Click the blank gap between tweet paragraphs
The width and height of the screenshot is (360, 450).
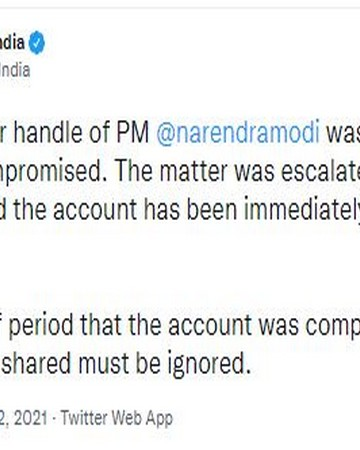point(180,267)
